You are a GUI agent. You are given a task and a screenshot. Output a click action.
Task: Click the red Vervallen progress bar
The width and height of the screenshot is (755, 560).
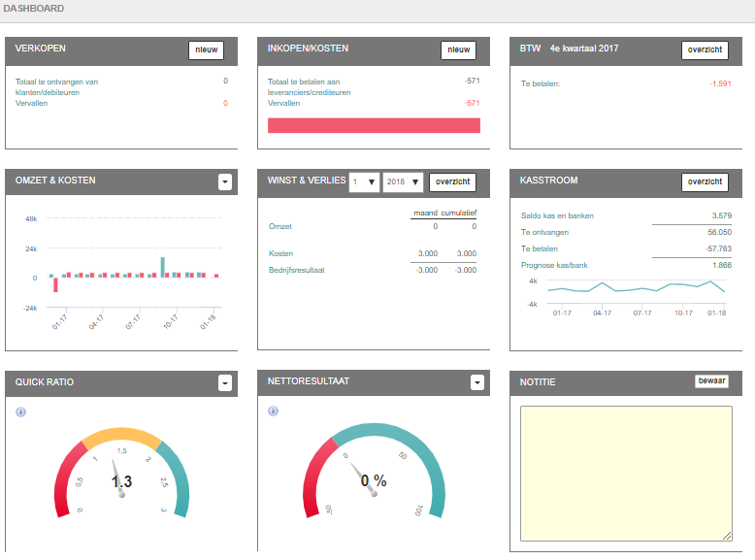click(374, 125)
